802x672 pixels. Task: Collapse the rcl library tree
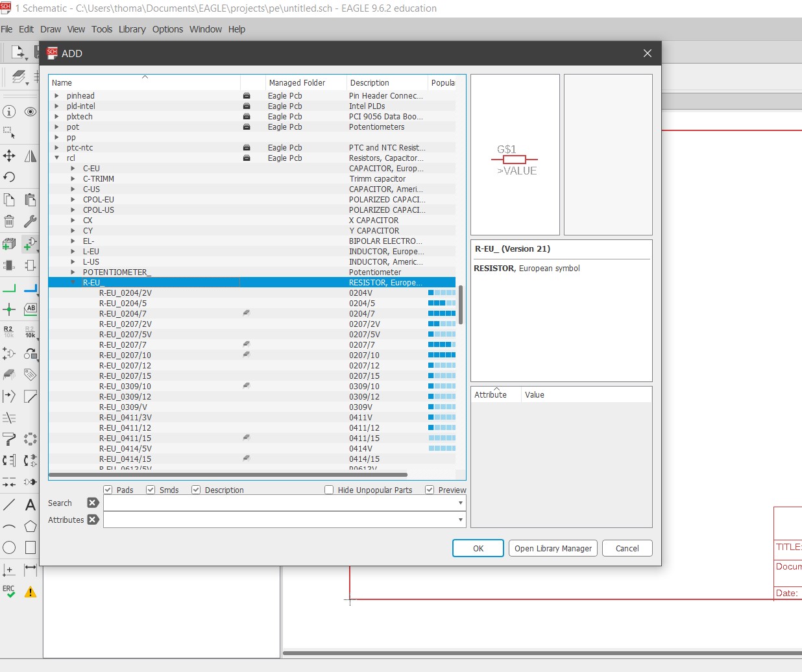(57, 158)
